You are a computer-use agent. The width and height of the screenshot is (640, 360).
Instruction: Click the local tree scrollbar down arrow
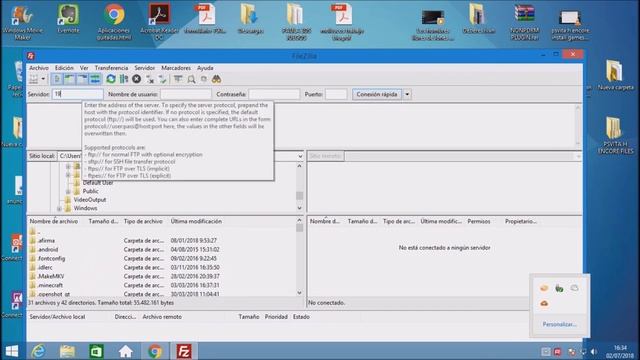point(300,208)
